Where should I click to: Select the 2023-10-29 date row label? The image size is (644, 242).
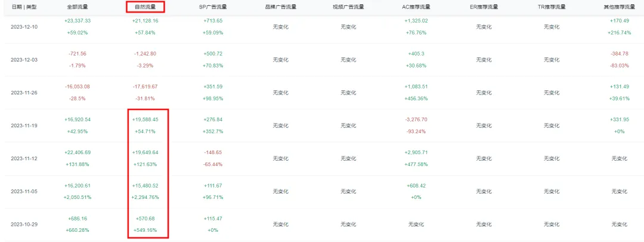click(24, 225)
